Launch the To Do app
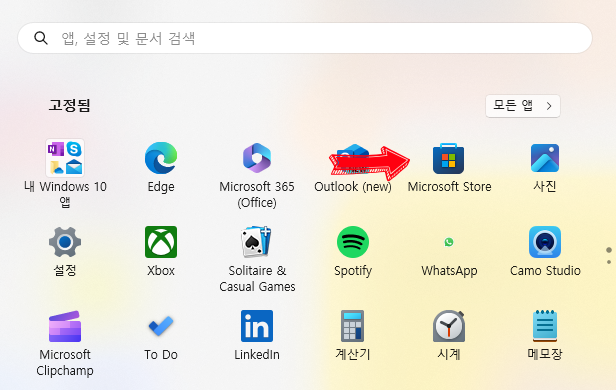 161,326
